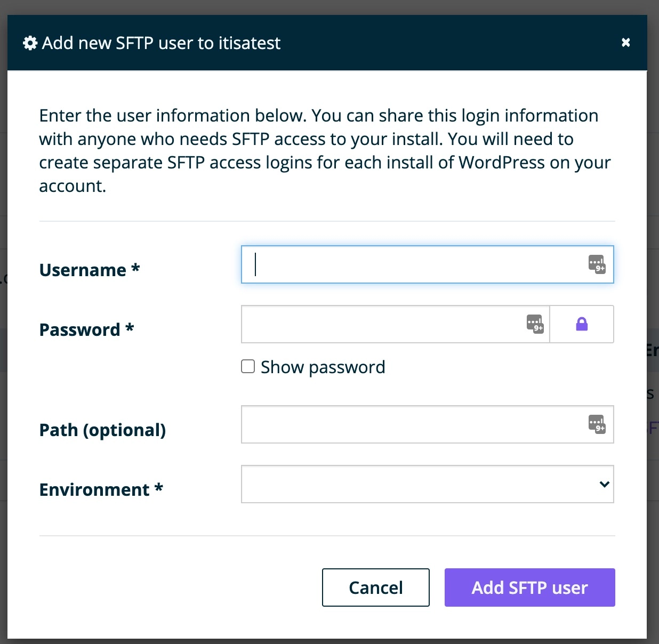
Task: Click the Path (optional) label
Action: pos(102,430)
